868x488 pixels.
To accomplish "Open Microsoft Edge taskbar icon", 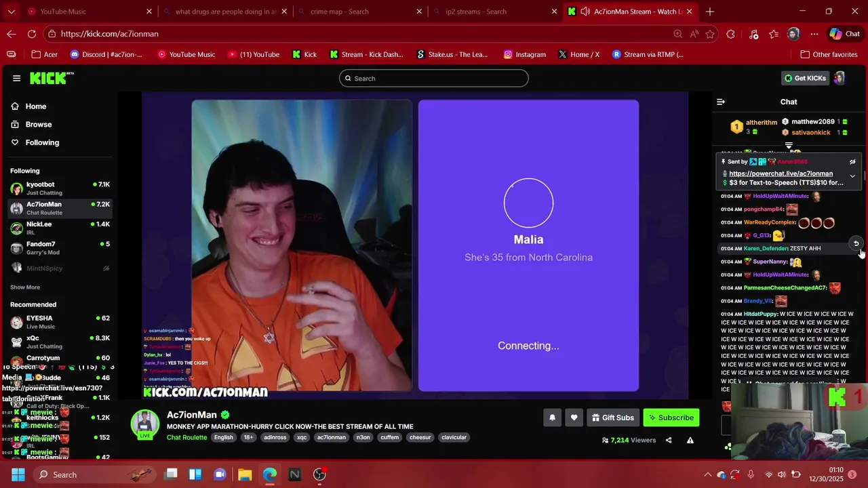I will [270, 474].
